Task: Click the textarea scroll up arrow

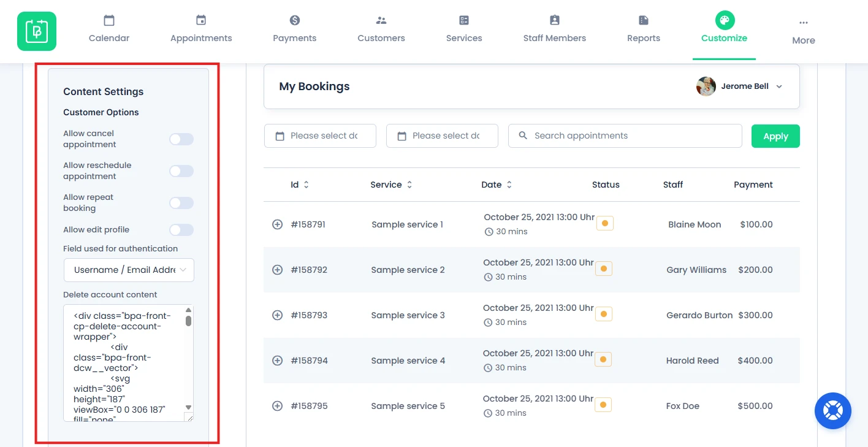Action: click(x=188, y=310)
